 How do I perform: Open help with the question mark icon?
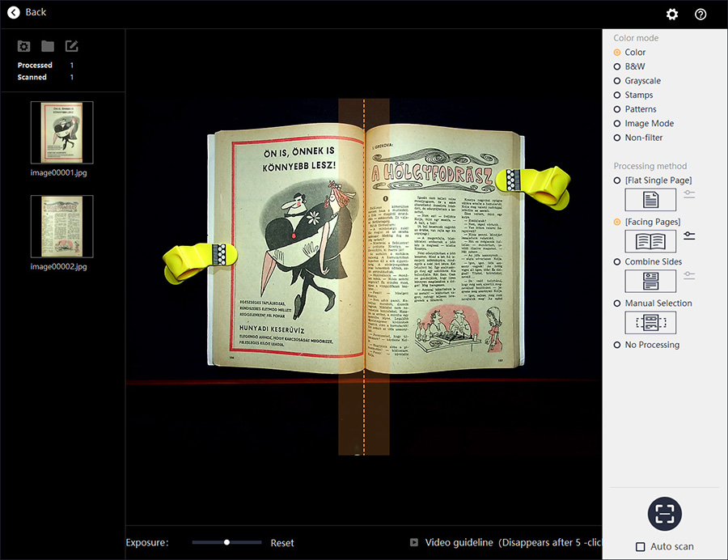coord(700,15)
